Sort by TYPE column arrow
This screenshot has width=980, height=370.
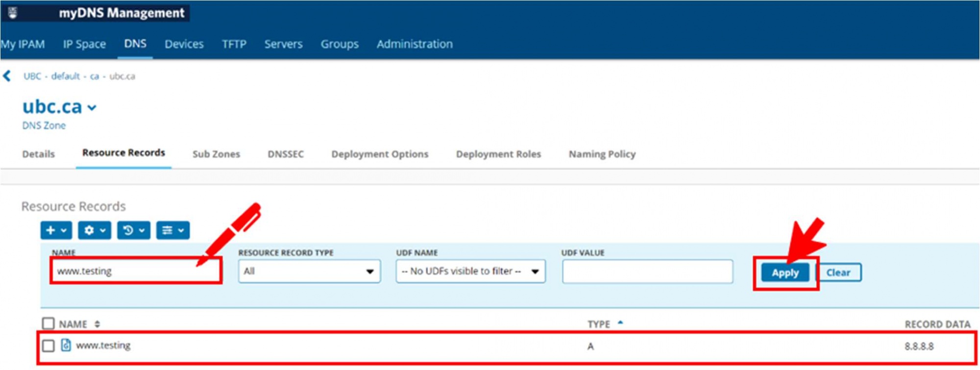click(x=620, y=323)
